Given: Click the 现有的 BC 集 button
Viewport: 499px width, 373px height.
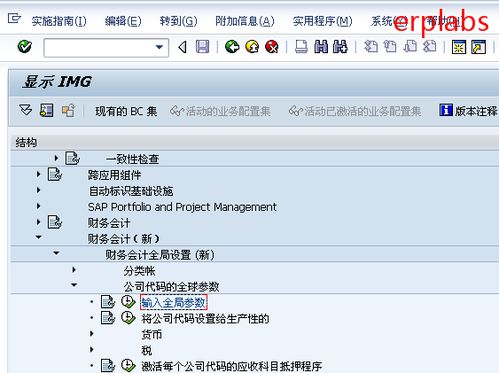Looking at the screenshot, I should (126, 111).
